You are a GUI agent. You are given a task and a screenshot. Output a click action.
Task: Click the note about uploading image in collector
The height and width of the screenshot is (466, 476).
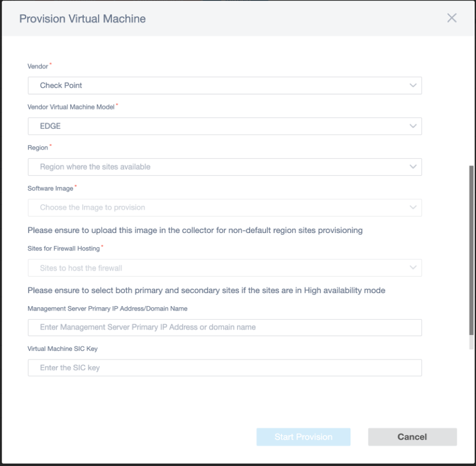[195, 231]
